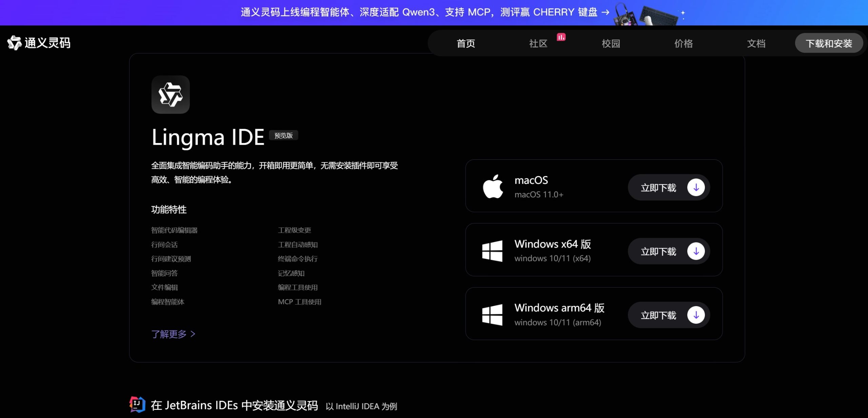
Task: Click the 通义灵码 logo icon
Action: click(x=14, y=43)
